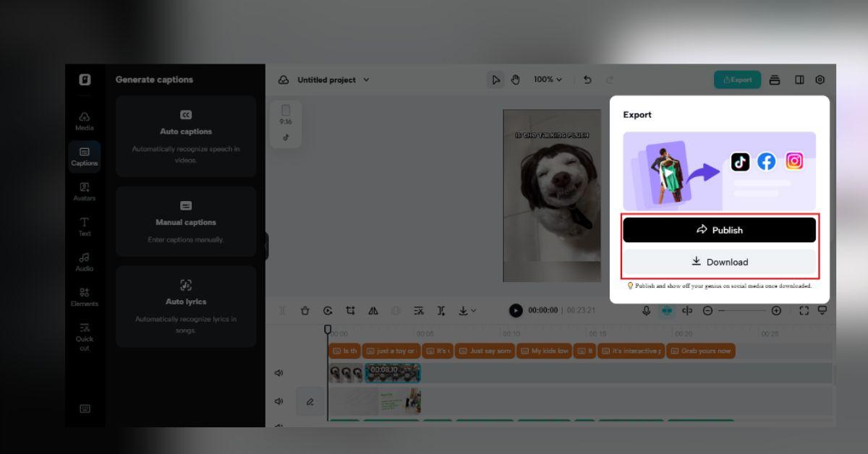Toggle the right-side panel layout
The image size is (868, 454).
point(799,80)
